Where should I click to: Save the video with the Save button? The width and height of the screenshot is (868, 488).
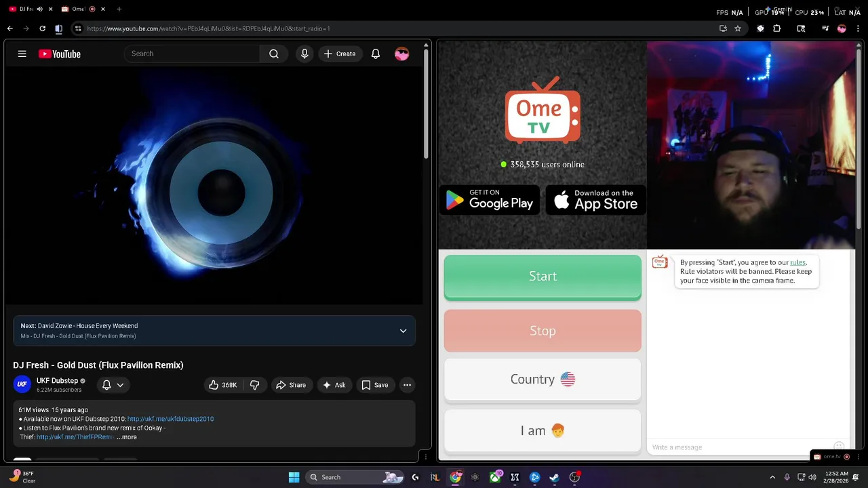coord(375,385)
